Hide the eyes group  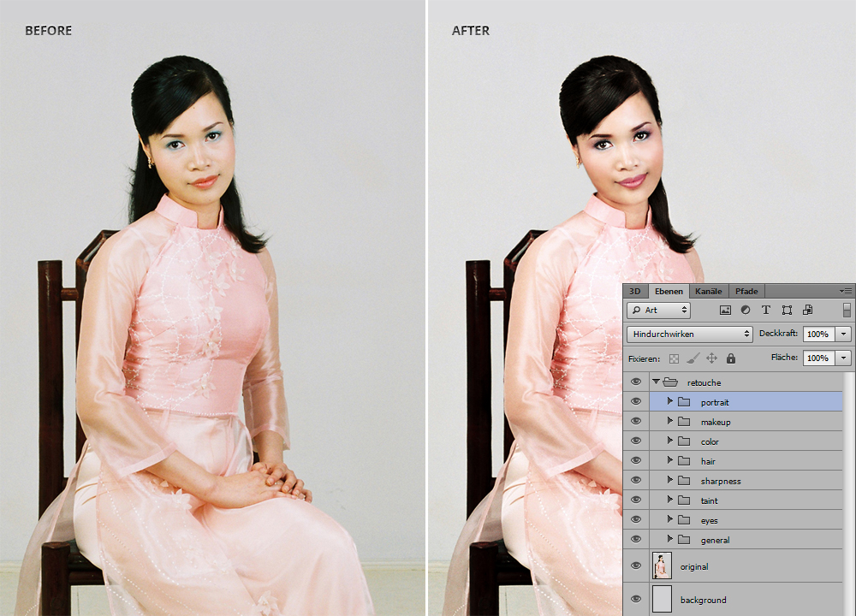636,519
